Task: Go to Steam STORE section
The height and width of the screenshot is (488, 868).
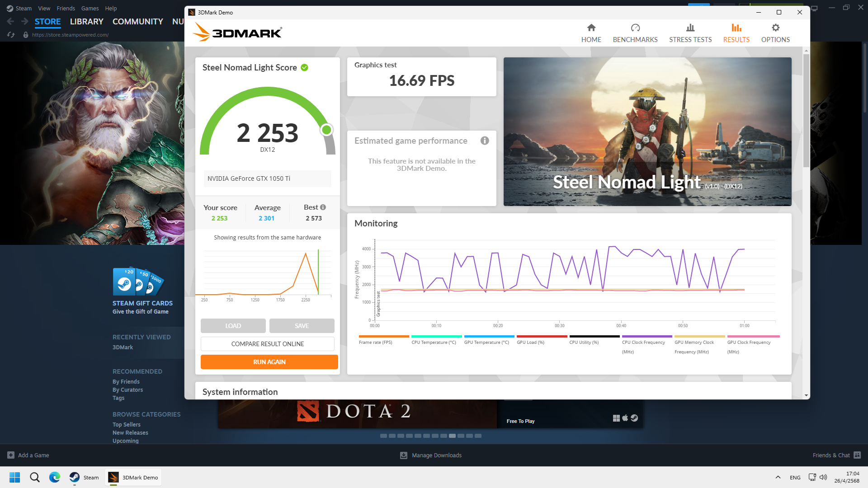Action: coord(47,22)
